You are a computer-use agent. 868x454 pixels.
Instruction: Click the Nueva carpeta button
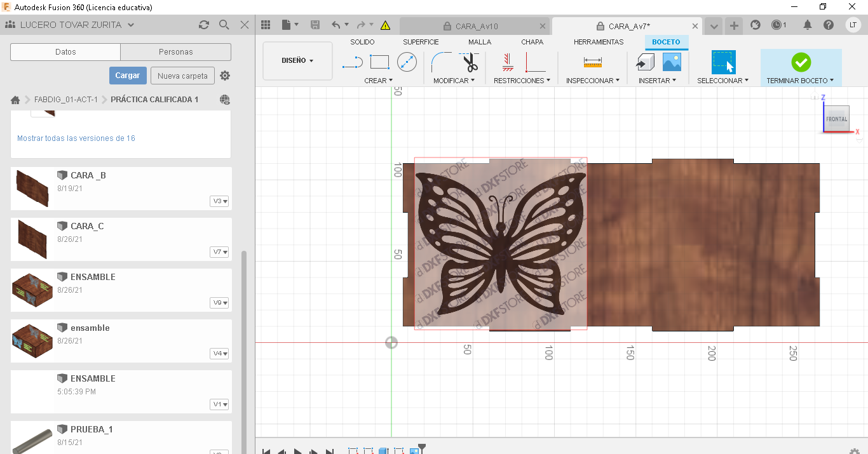pyautogui.click(x=182, y=76)
